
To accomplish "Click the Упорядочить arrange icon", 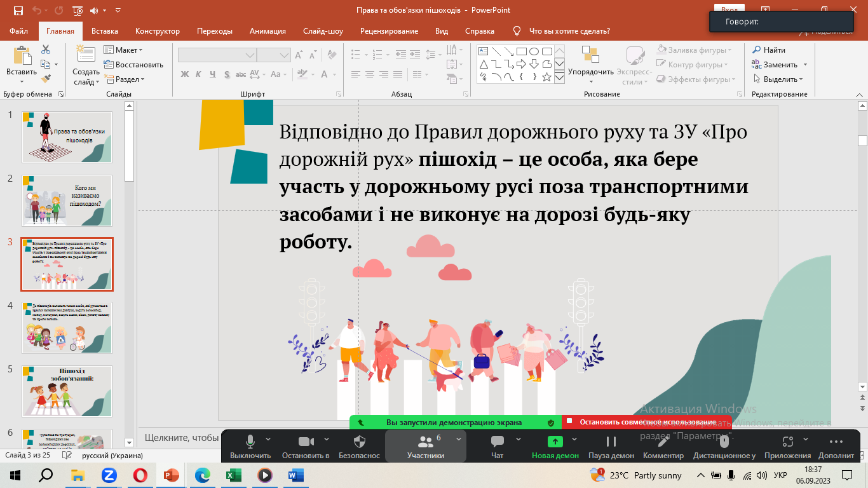I will [590, 55].
